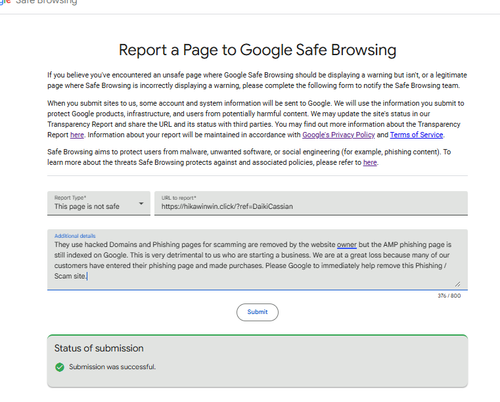The height and width of the screenshot is (402, 500).
Task: Open the associated policies 'here' link
Action: pos(370,163)
